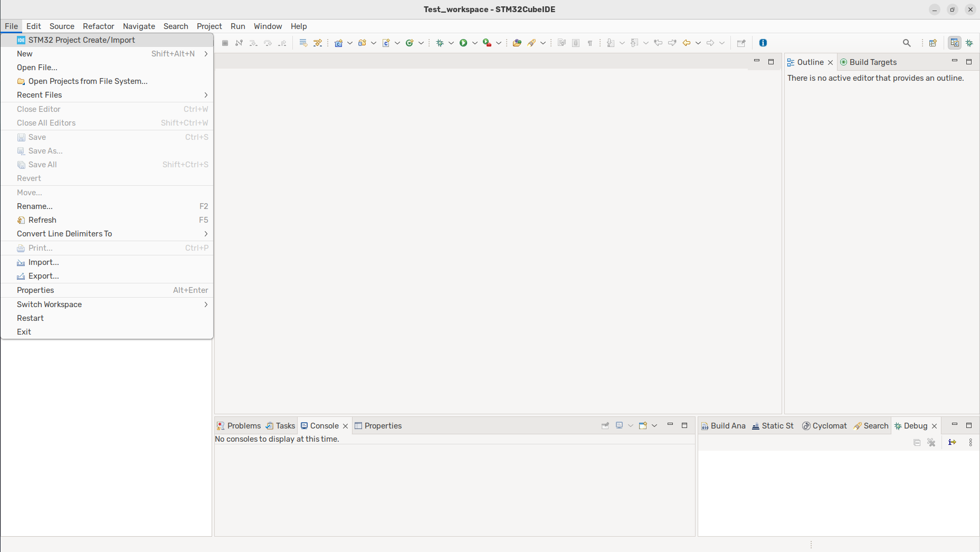Click the New C/C++ Project toolbar icon
This screenshot has height=552, width=980.
click(338, 43)
